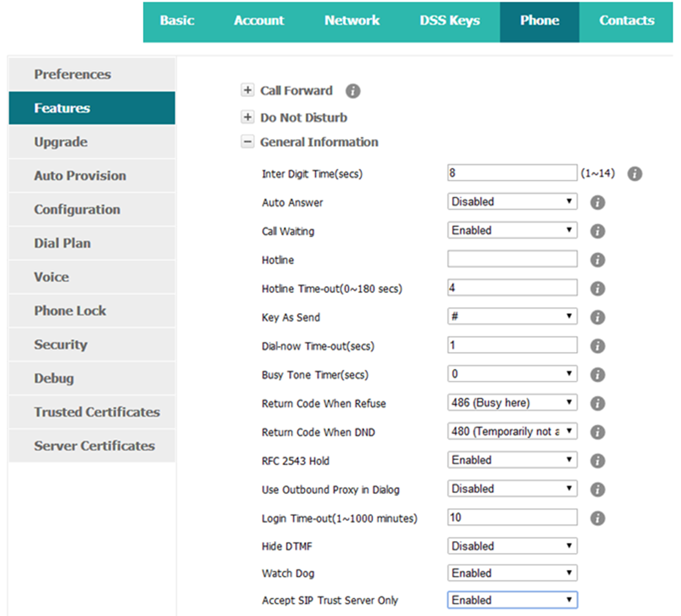Click the info icon for Key As Send
Screen dimensions: 681x616
(x=598, y=317)
